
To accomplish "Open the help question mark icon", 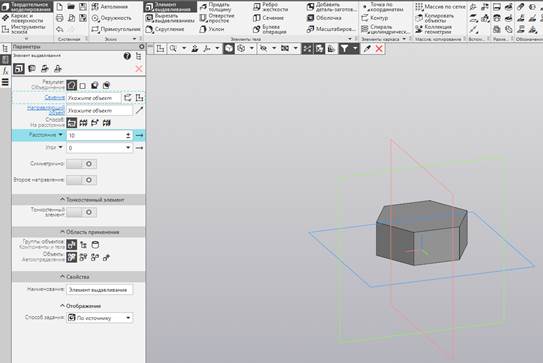I will click(x=127, y=56).
